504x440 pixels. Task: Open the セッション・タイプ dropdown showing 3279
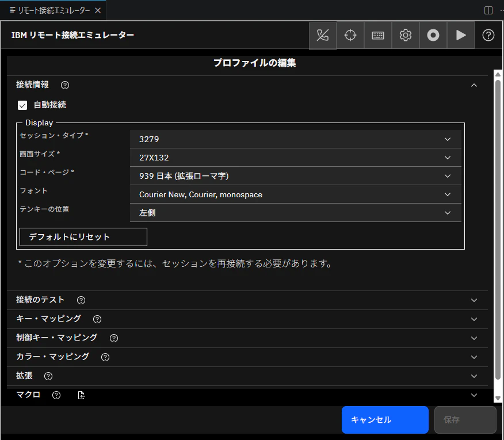coord(295,139)
